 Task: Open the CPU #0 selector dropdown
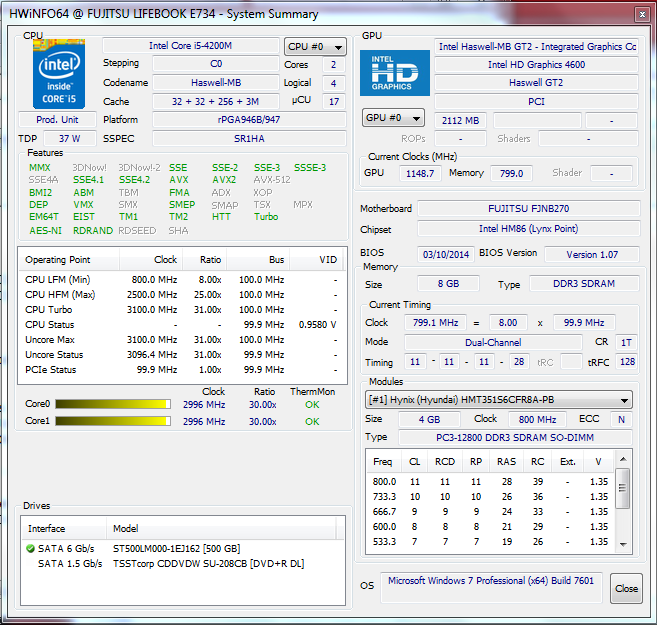pyautogui.click(x=316, y=46)
